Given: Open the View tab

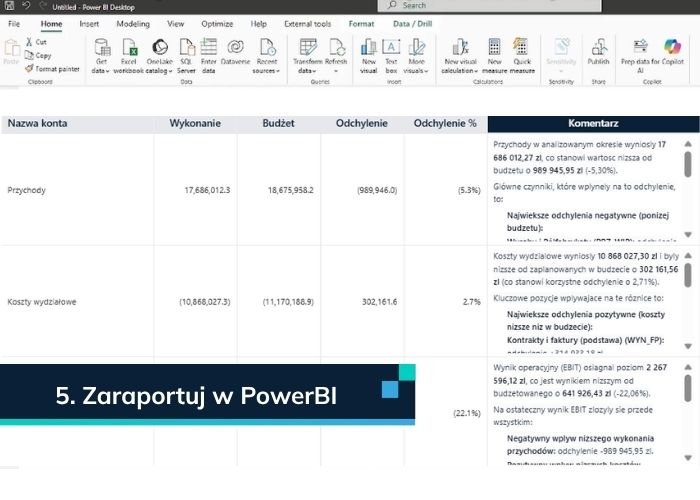Looking at the screenshot, I should [x=175, y=24].
